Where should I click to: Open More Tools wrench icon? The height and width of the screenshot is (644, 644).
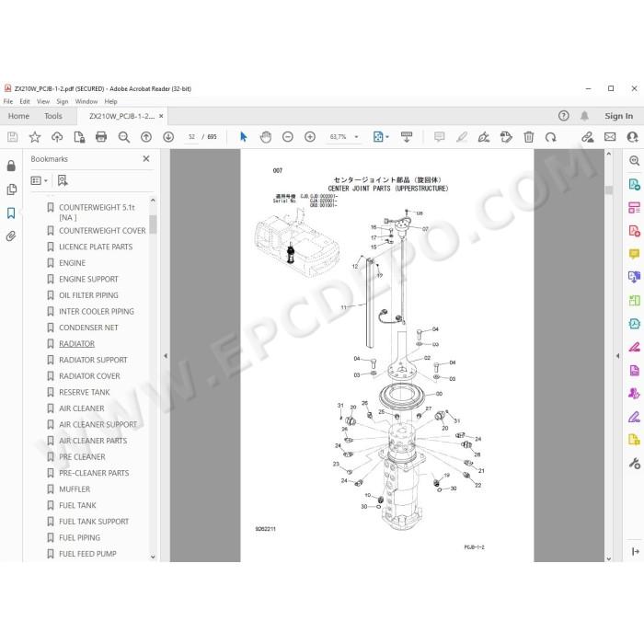pos(634,464)
